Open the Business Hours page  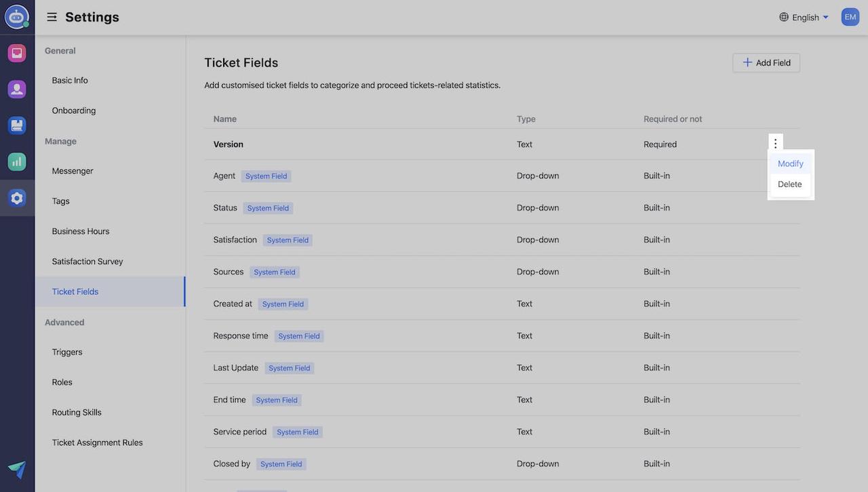coord(81,231)
